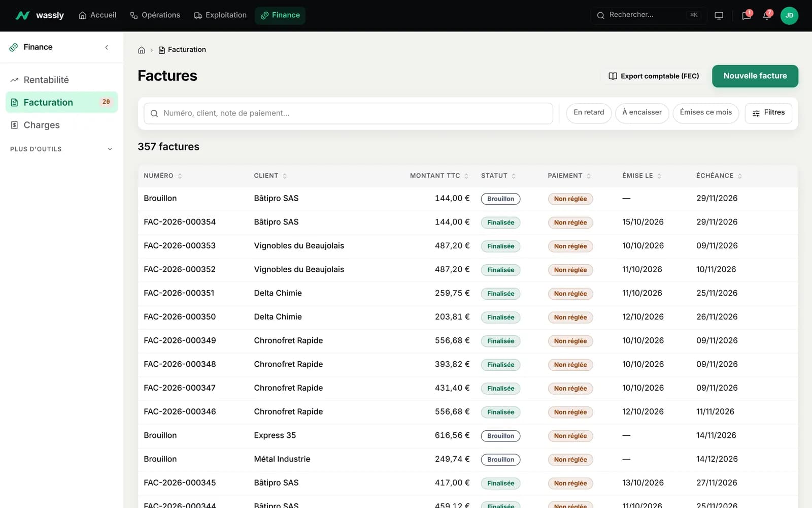Open the Exploitation menu
Viewport: 812px width, 508px height.
point(220,15)
